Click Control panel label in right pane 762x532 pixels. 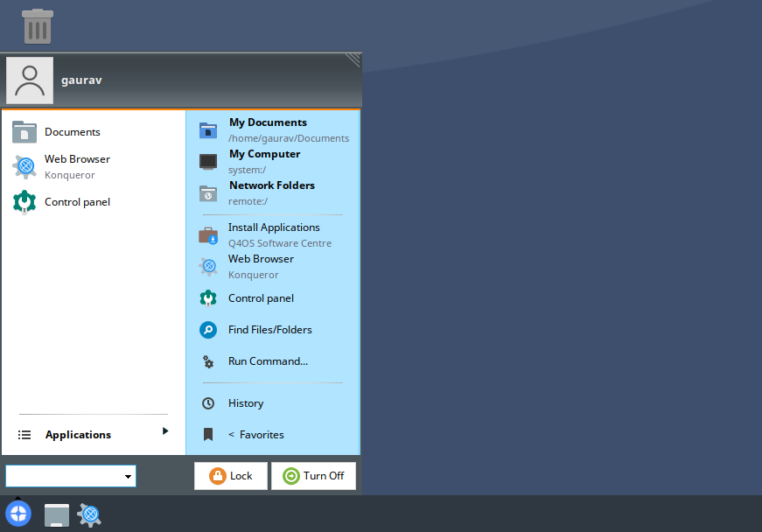(x=261, y=298)
